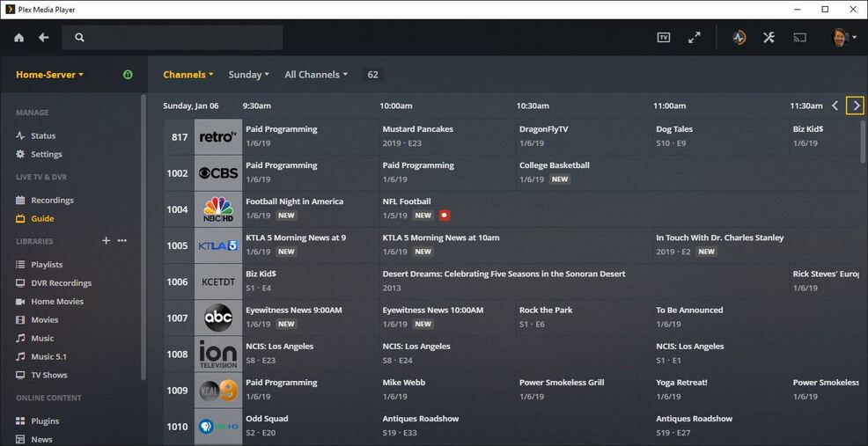Open the All Channels filter dropdown

click(x=316, y=74)
